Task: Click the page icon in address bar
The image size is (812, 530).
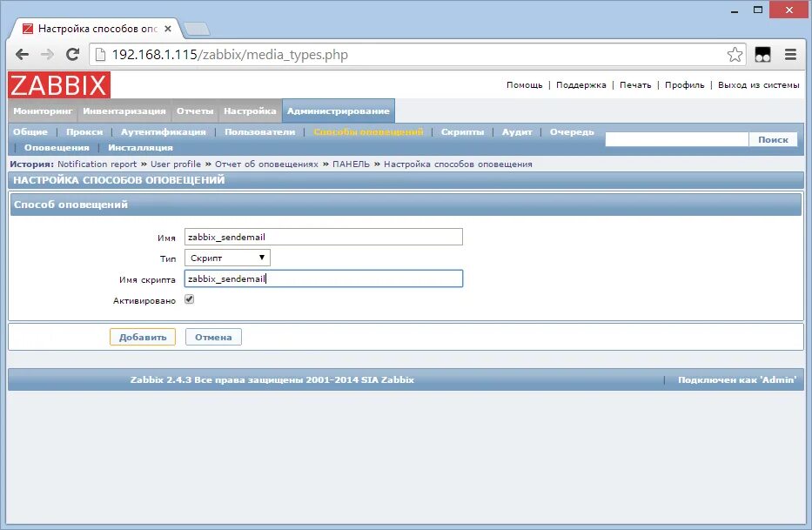Action: tap(100, 55)
